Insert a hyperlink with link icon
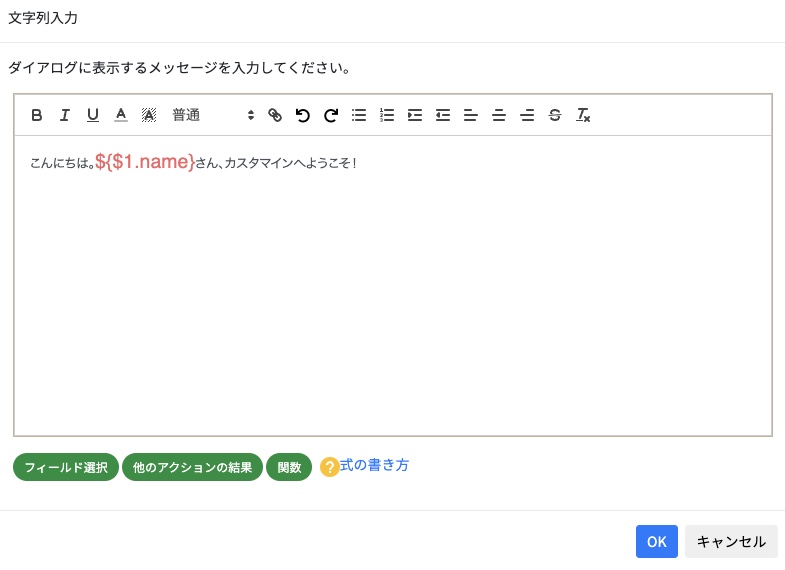The height and width of the screenshot is (570, 785). click(x=275, y=115)
